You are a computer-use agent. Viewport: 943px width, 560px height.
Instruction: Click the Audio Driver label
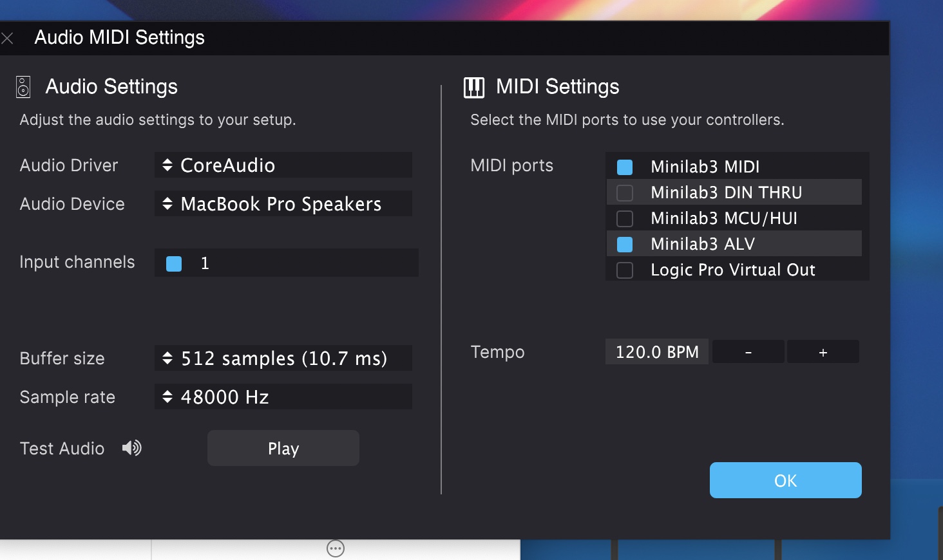(x=69, y=165)
